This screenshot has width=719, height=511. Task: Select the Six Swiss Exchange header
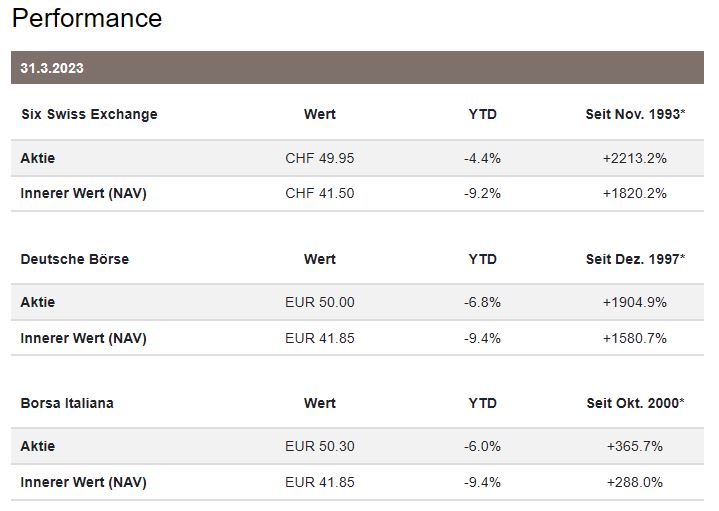(x=89, y=114)
